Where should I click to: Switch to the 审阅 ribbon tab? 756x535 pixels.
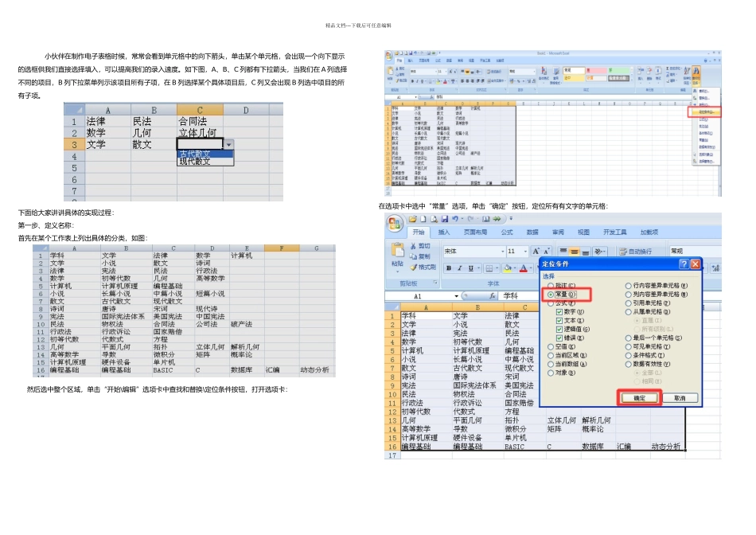click(558, 232)
